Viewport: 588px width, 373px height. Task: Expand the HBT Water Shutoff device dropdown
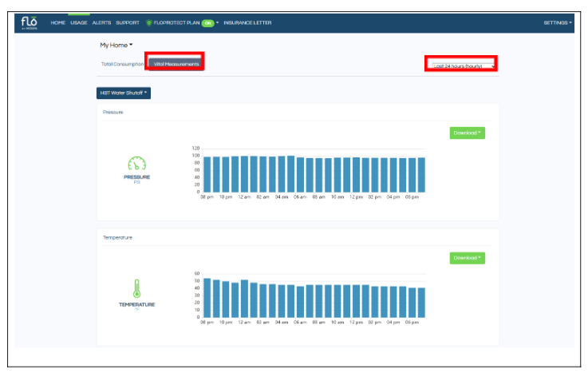point(124,93)
